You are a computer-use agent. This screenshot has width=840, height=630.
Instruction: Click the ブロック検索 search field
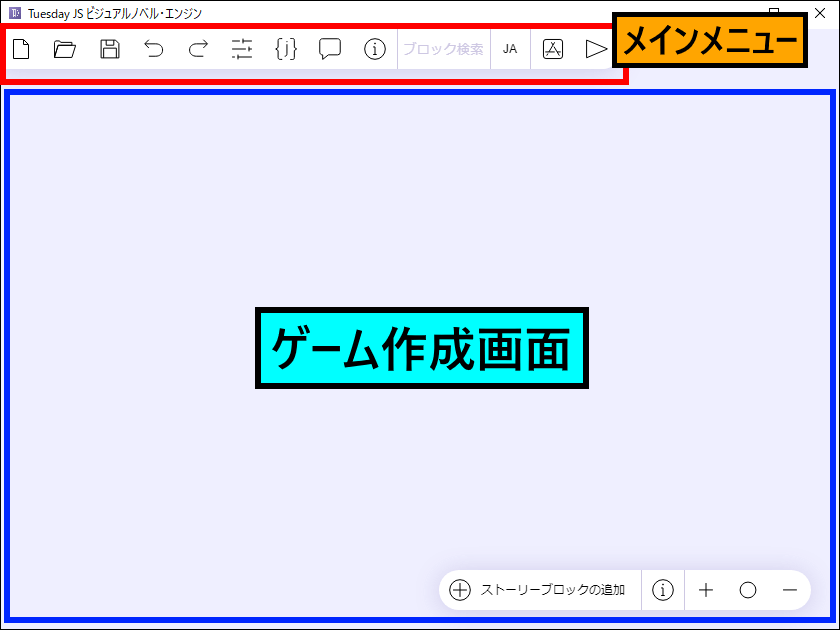coord(443,49)
